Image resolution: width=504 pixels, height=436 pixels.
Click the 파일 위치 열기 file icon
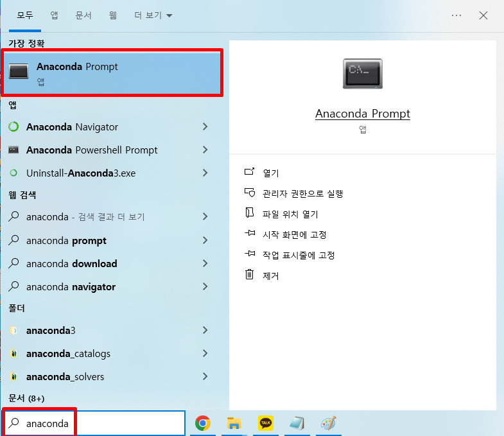tap(249, 213)
